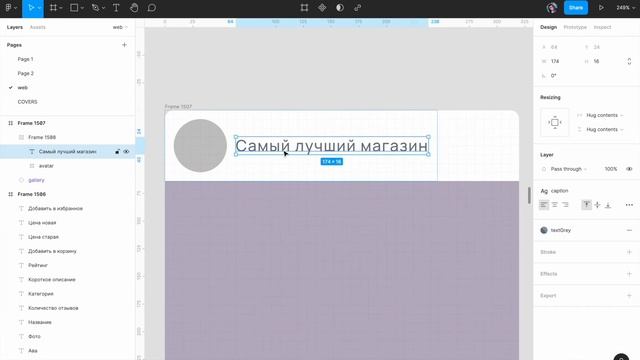The width and height of the screenshot is (640, 360).
Task: Switch to the Assets tab
Action: (38, 27)
